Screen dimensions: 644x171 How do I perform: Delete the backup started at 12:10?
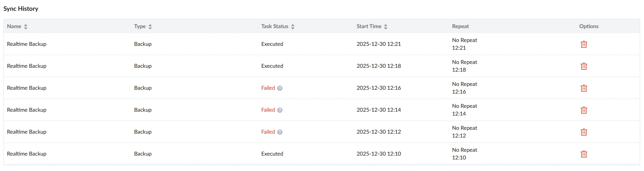point(584,154)
